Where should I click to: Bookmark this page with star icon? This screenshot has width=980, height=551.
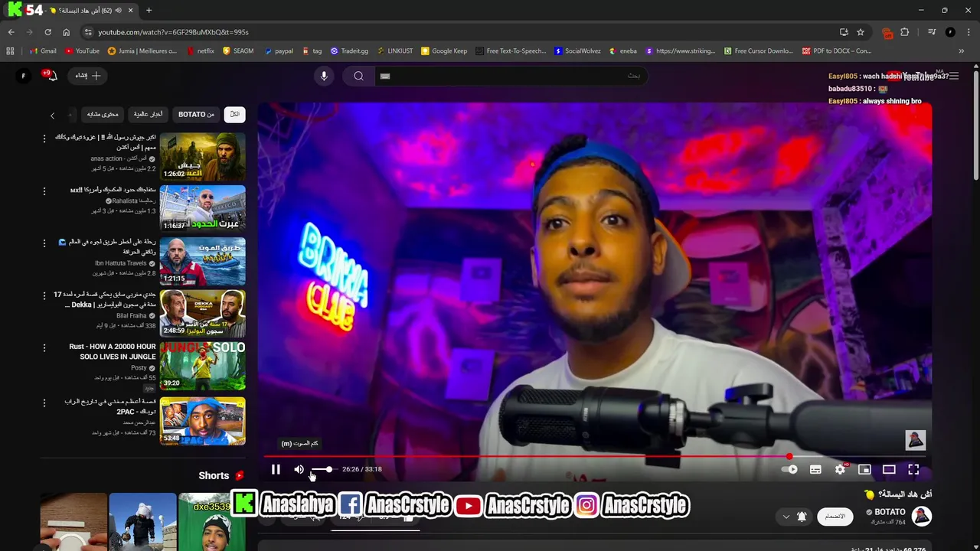[861, 32]
